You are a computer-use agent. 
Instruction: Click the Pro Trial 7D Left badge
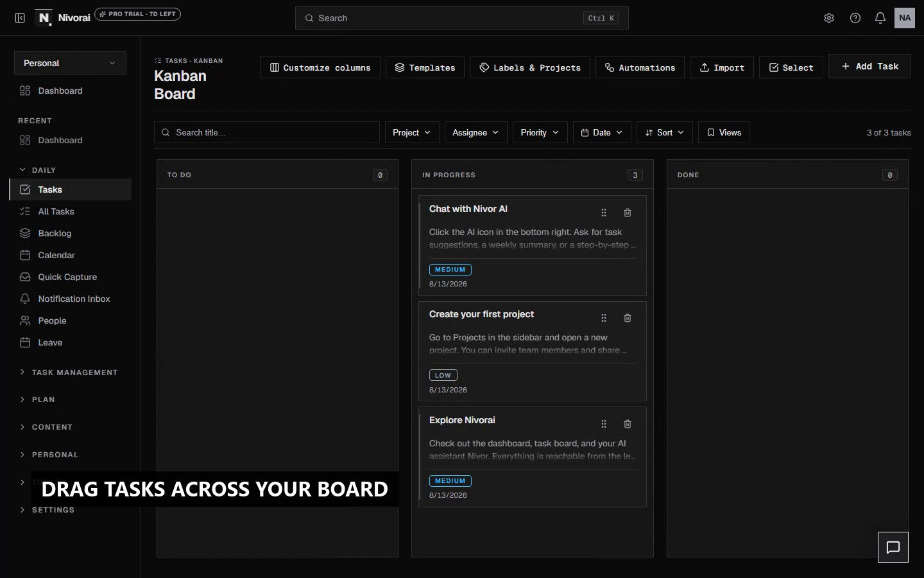point(137,14)
